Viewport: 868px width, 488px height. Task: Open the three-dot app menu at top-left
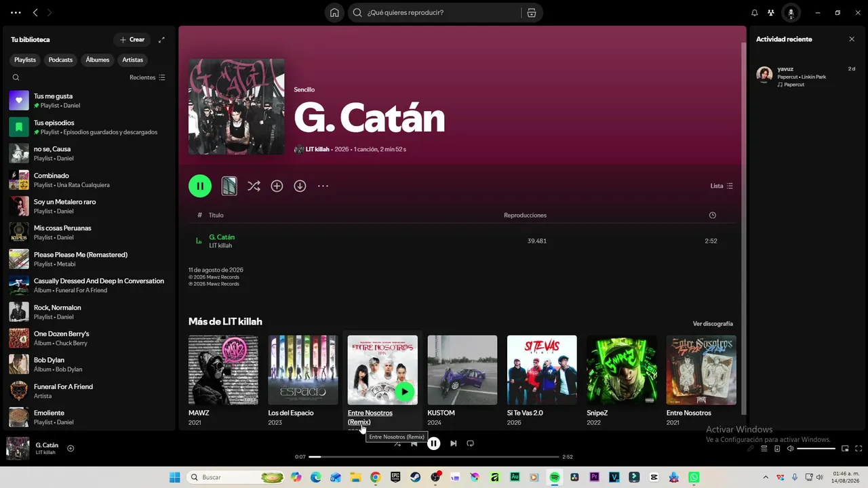pyautogui.click(x=16, y=13)
